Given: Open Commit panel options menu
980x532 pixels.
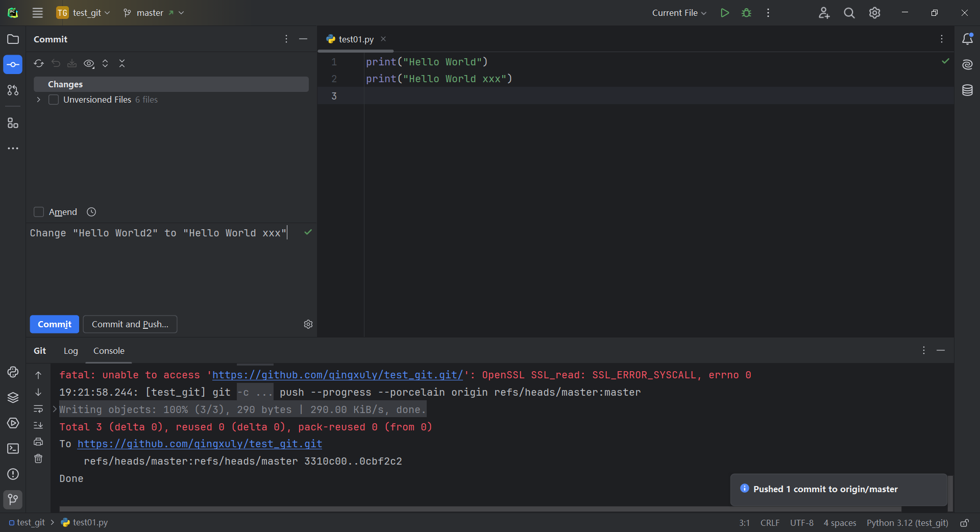Looking at the screenshot, I should click(286, 39).
